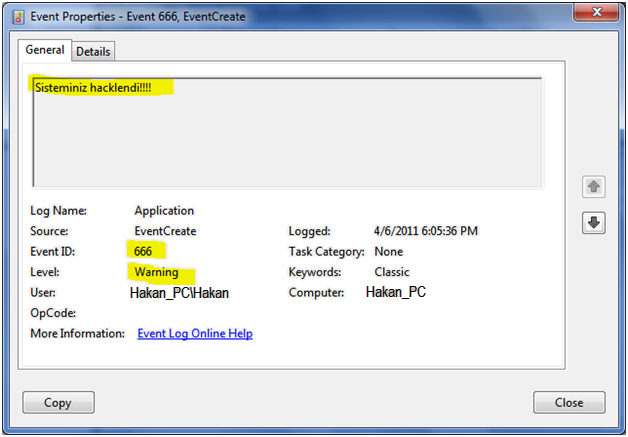Viewport: 628px width, 437px height.
Task: Open the Event Log Online Help link
Action: click(x=195, y=333)
